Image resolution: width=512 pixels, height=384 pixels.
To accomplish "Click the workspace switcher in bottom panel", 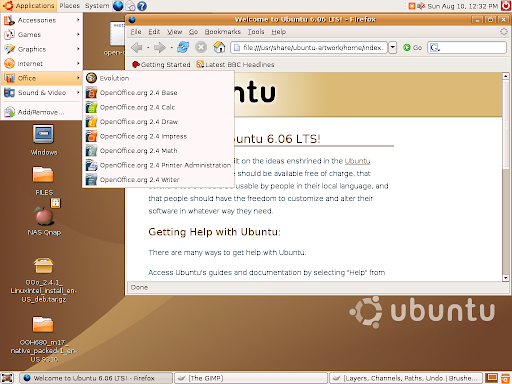I will [492, 378].
